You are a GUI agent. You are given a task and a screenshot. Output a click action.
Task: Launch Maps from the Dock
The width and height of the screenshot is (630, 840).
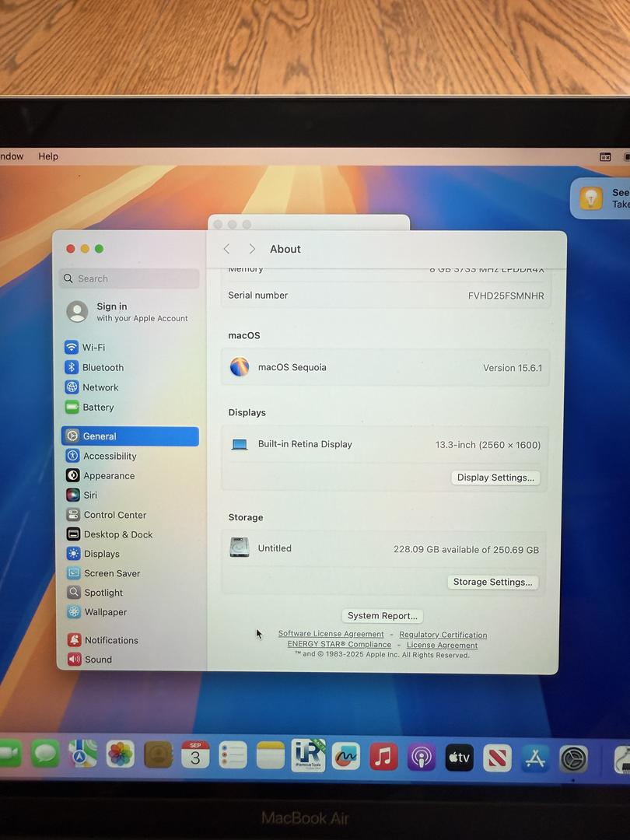pyautogui.click(x=83, y=754)
